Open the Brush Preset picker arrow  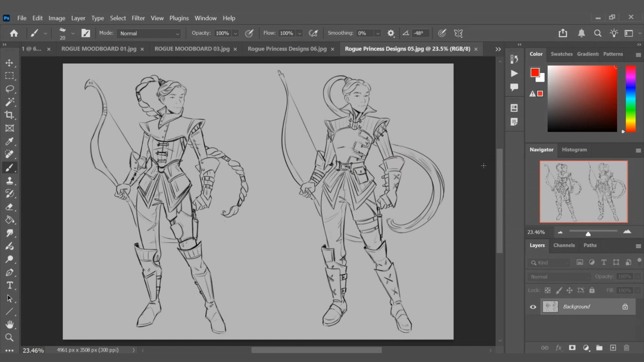(x=73, y=34)
